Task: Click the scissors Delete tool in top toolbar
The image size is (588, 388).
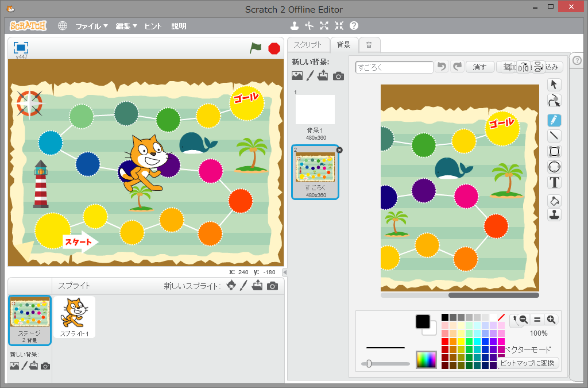Action: (309, 25)
